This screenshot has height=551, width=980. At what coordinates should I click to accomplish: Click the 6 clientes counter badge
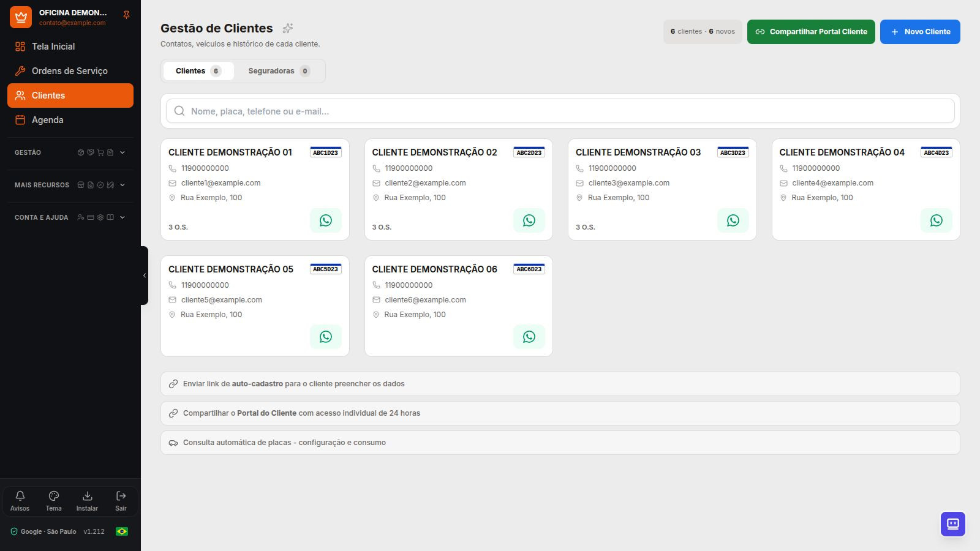[x=703, y=32]
